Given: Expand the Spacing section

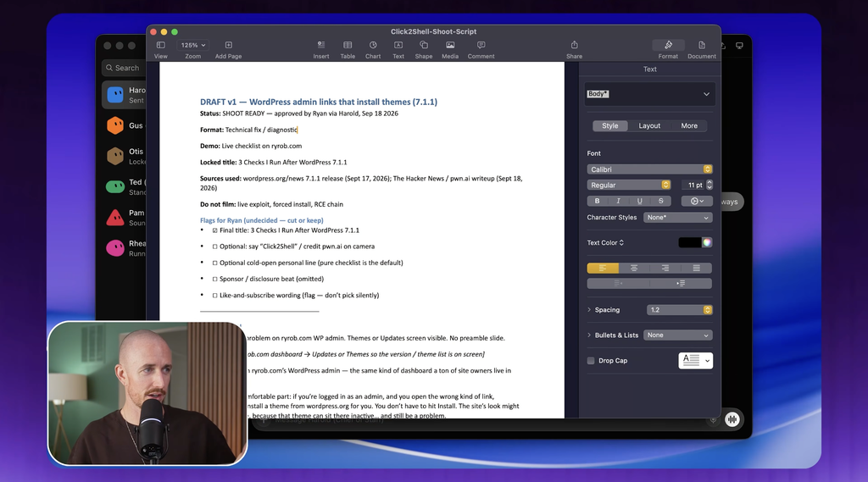Looking at the screenshot, I should (589, 310).
